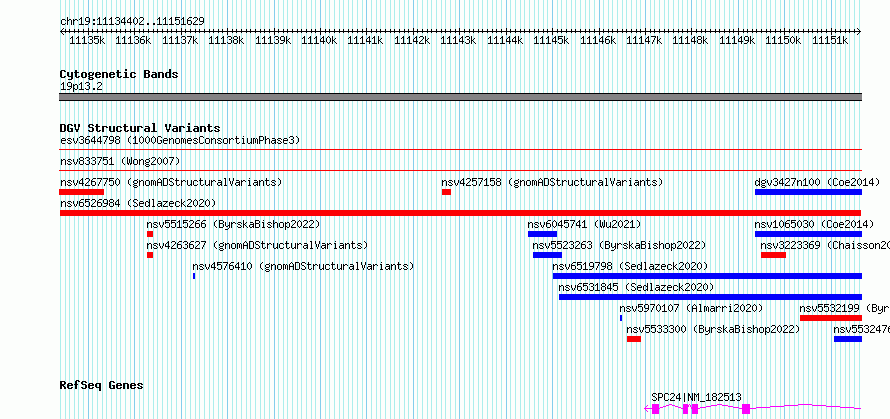The image size is (890, 419).
Task: Select the tiny blue mark under nsv4576410
Action: point(194,276)
